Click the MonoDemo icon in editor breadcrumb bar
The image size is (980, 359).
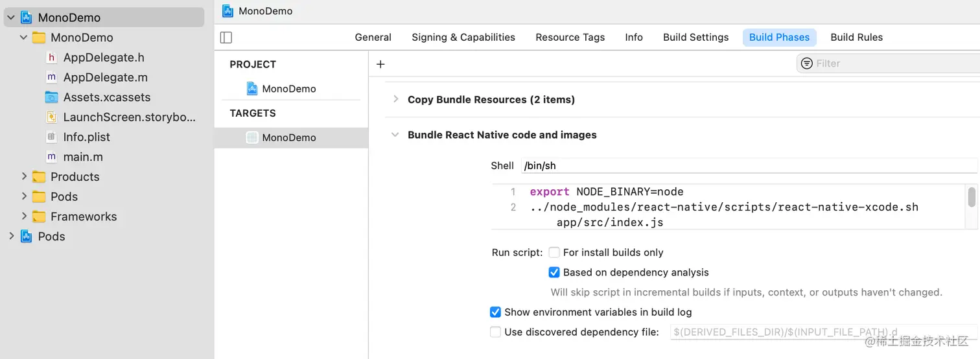227,10
